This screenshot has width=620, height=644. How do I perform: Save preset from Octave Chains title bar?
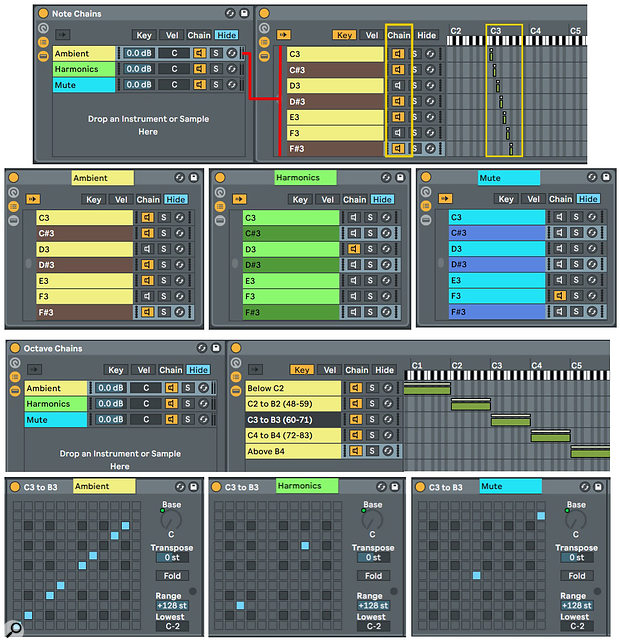click(x=216, y=348)
